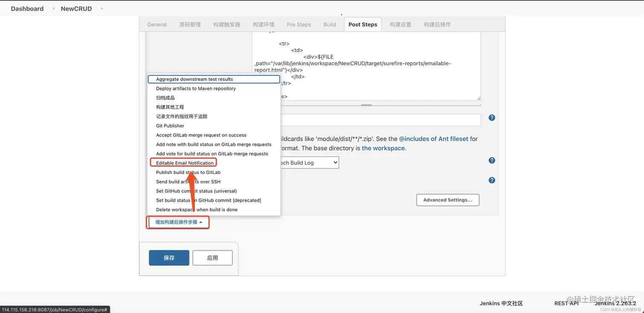Switch to the 构建触发器 tab
The width and height of the screenshot is (644, 313).
[x=227, y=24]
